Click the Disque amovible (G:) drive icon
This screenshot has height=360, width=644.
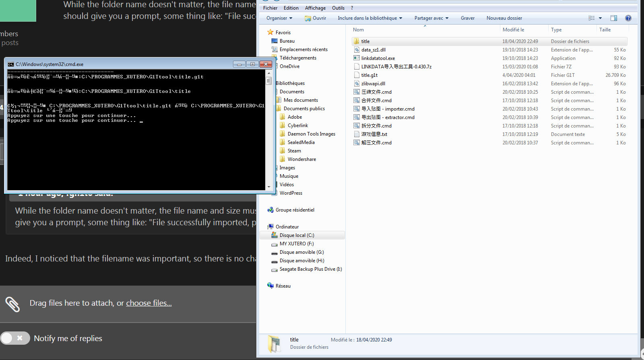coord(275,252)
